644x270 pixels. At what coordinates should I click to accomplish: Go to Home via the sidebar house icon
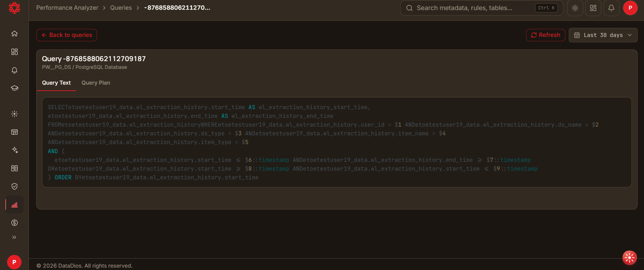coord(14,34)
